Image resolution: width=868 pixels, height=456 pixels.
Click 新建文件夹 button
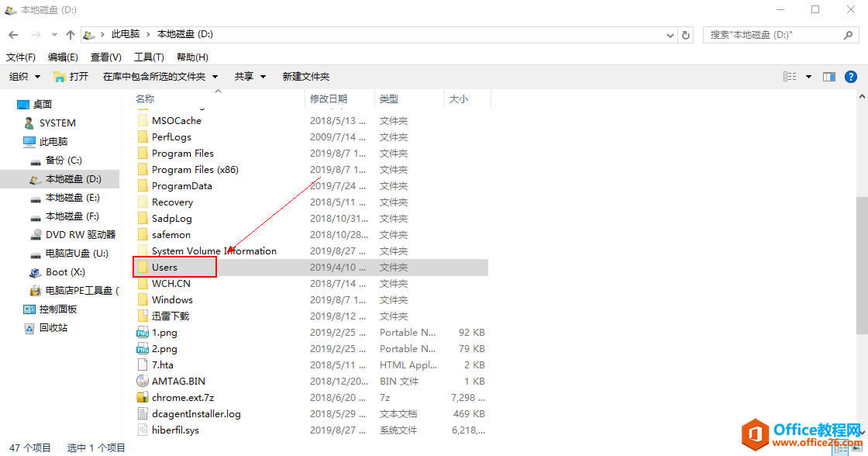(x=305, y=77)
